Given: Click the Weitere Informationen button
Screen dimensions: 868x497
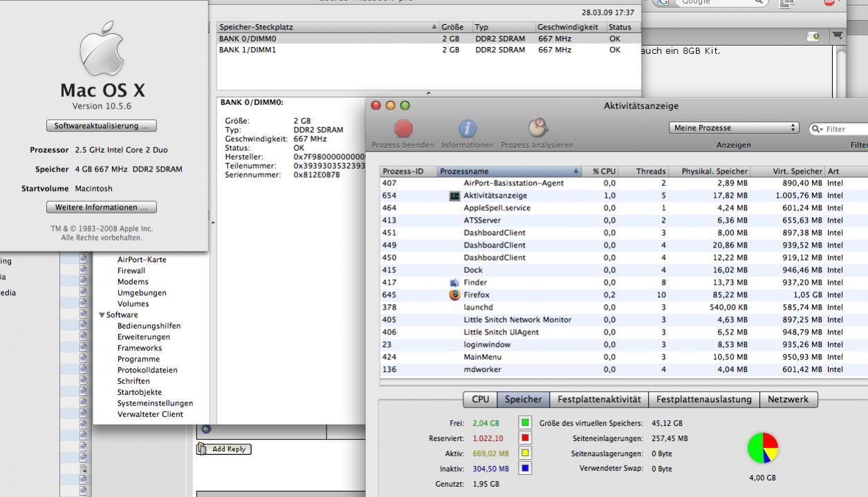Looking at the screenshot, I should click(x=101, y=207).
